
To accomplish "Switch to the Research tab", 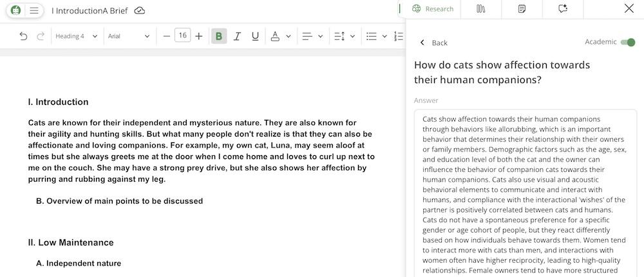I will click(x=433, y=9).
